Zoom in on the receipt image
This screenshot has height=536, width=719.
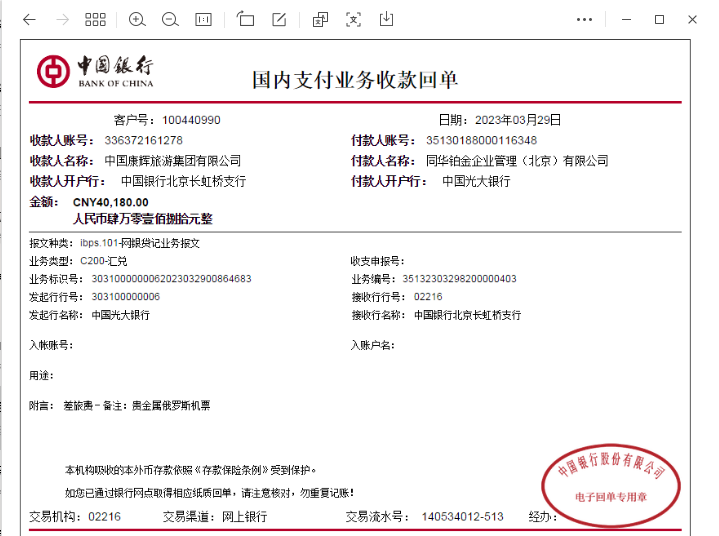coord(138,19)
